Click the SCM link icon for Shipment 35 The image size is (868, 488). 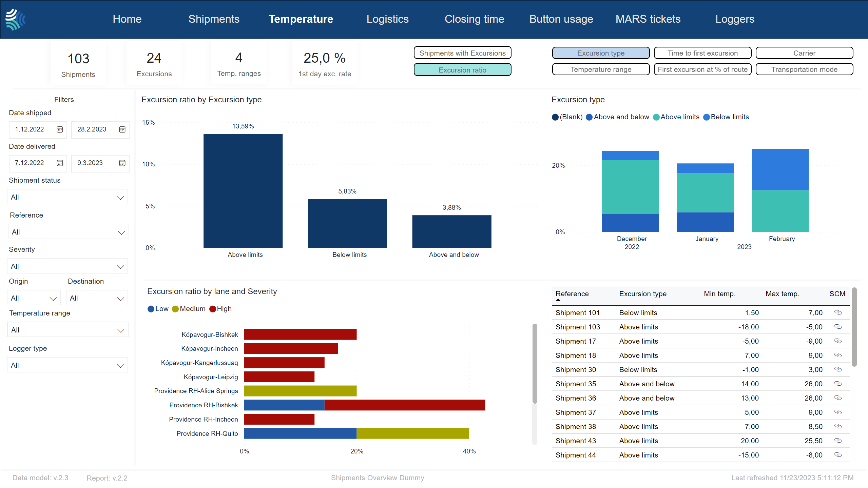(x=839, y=384)
